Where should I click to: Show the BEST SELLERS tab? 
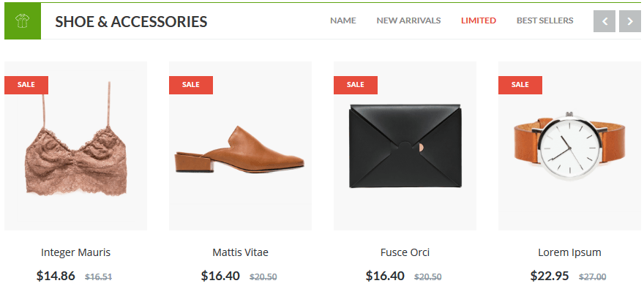[x=544, y=20]
